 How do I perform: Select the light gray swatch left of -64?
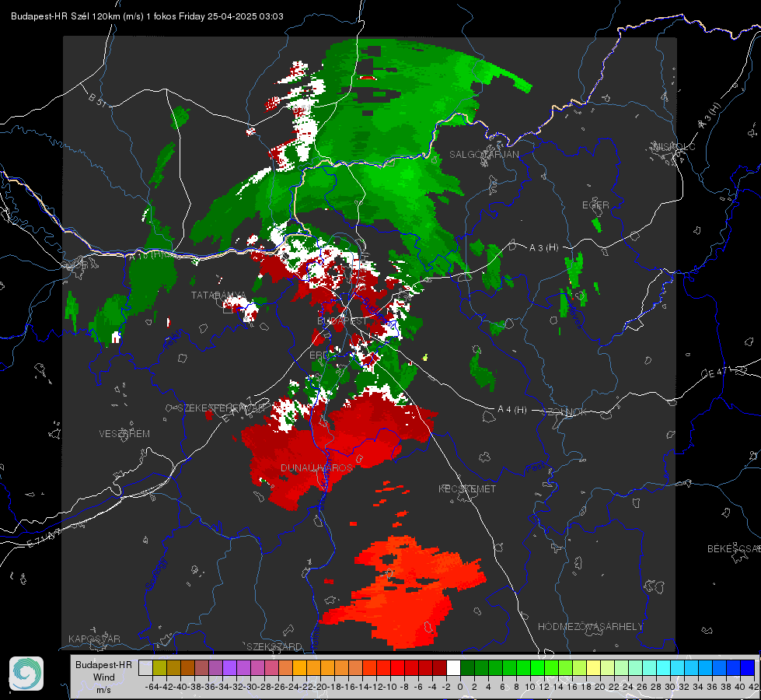click(x=145, y=668)
